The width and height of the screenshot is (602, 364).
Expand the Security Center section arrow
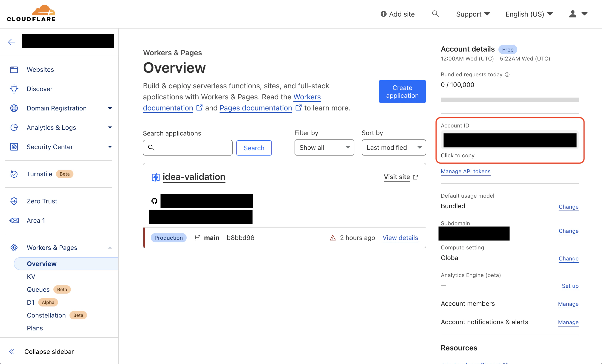tap(110, 147)
